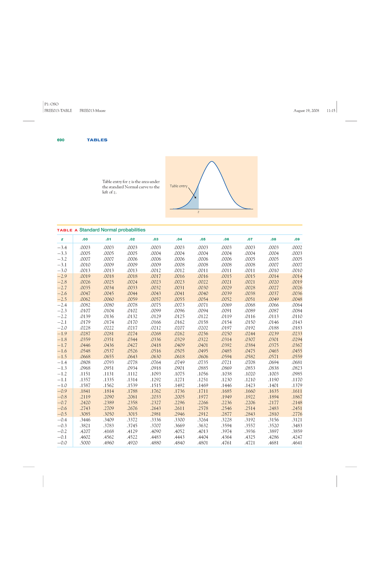The width and height of the screenshot is (380, 588).
Task: Click the cell value '.3085'
Action: tap(85, 414)
